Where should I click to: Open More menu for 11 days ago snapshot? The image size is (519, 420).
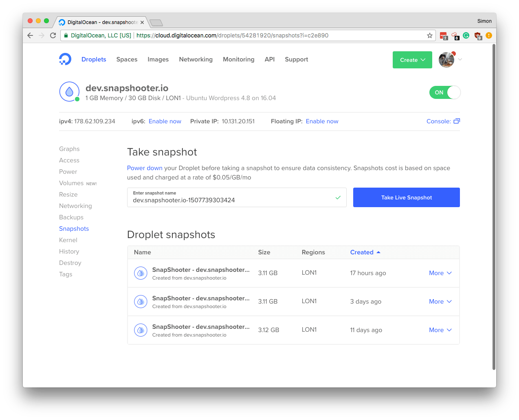point(440,330)
